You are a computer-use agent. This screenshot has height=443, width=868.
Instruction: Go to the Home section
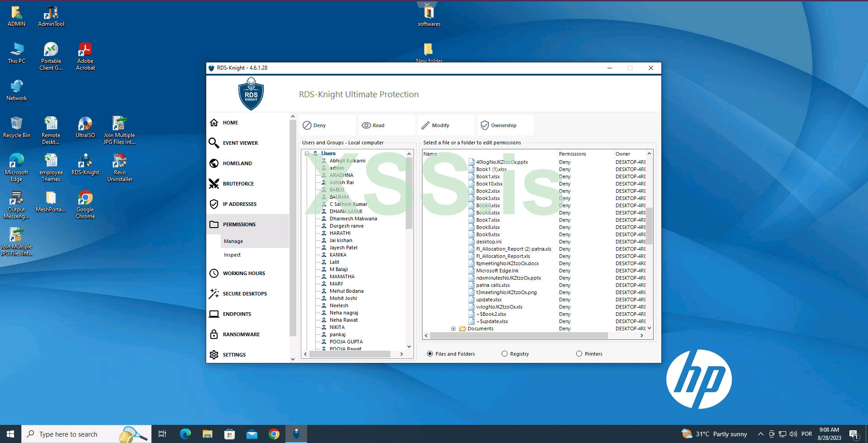230,122
